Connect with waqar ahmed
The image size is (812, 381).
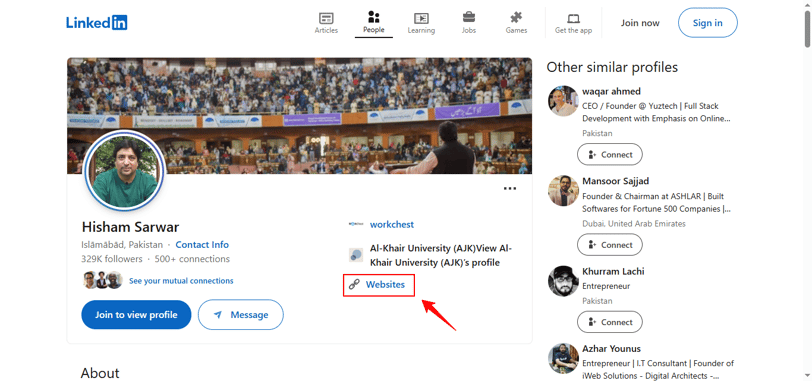(x=610, y=154)
